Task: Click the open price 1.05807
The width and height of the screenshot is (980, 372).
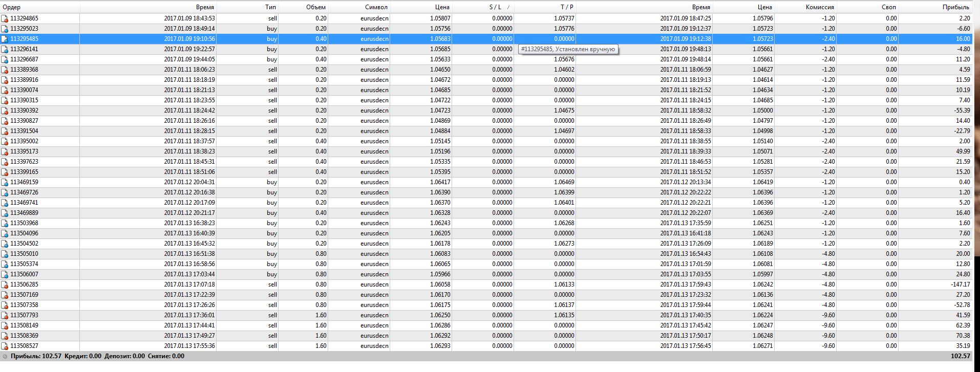Action: (x=440, y=18)
